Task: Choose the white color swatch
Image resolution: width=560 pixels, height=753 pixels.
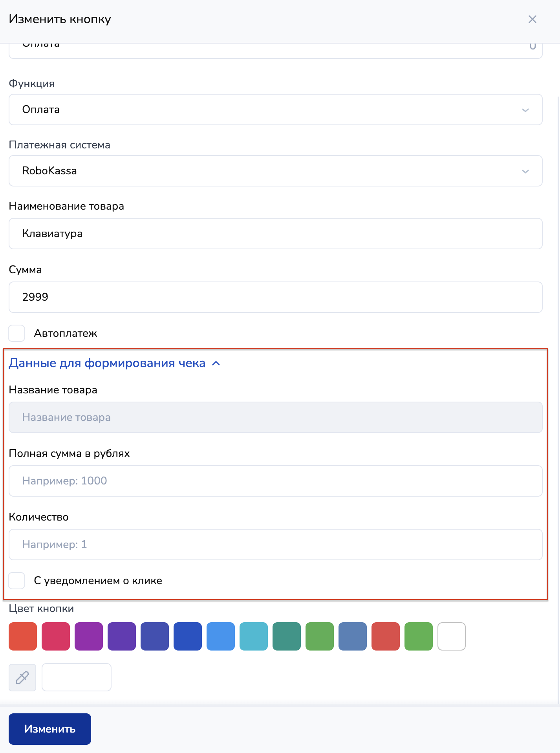Action: 452,636
